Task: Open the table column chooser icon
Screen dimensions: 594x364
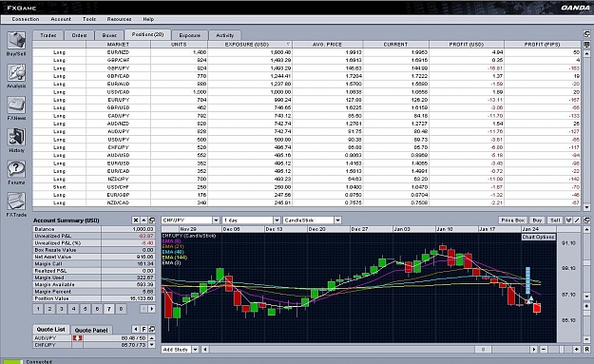Action: 586,45
